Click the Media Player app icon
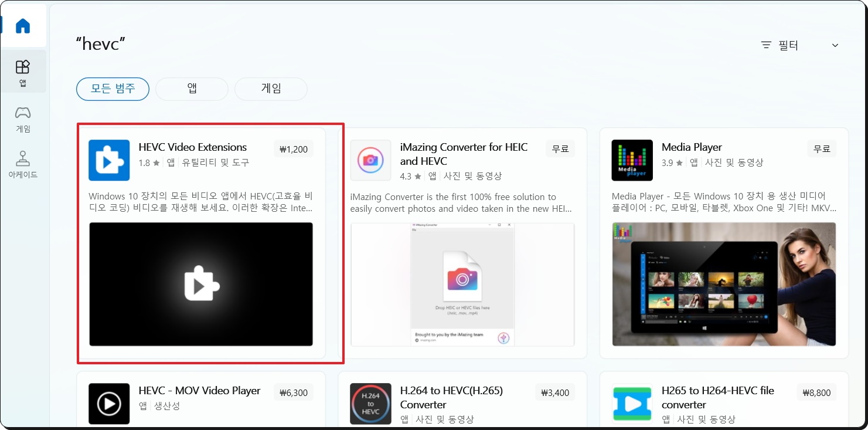 (632, 160)
